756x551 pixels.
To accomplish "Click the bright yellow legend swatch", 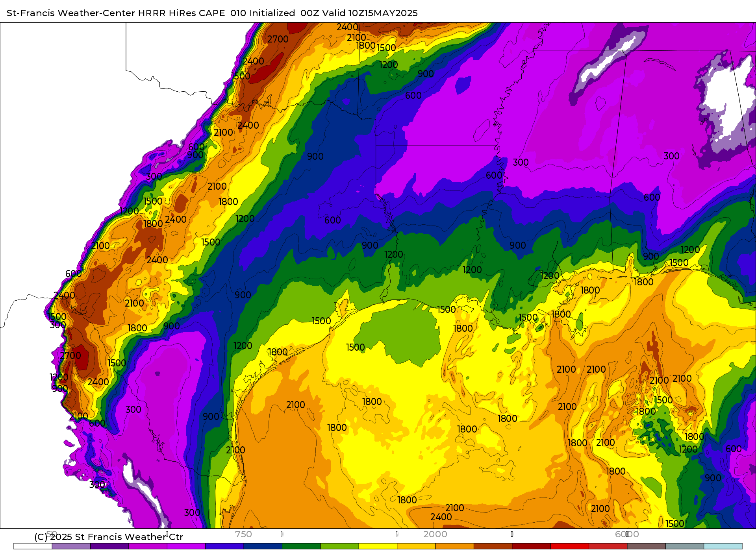I will tap(378, 546).
